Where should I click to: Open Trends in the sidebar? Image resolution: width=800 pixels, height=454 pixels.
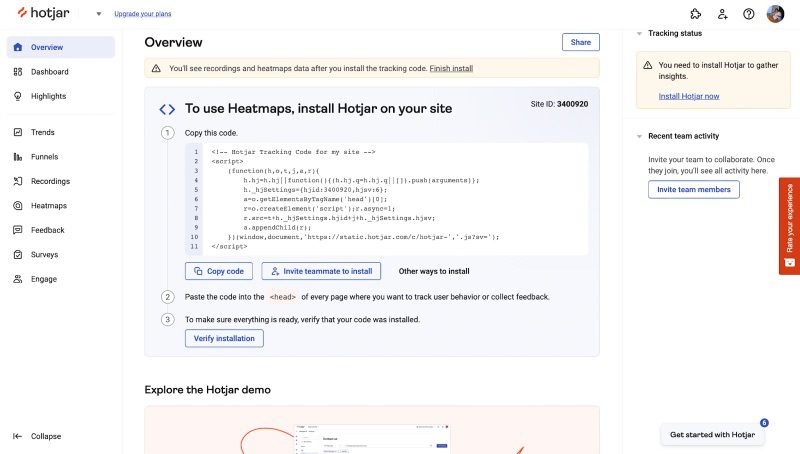pos(61,132)
